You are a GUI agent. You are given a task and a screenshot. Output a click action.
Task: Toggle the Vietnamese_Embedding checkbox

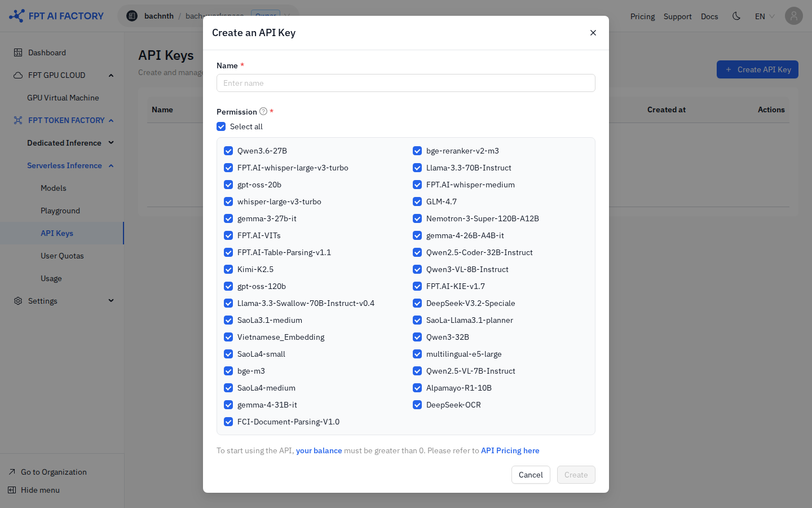pyautogui.click(x=228, y=337)
